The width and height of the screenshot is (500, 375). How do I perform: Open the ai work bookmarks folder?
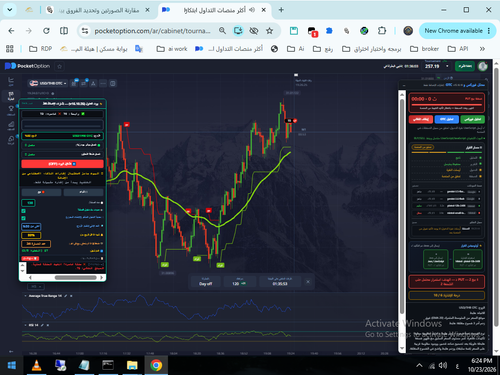point(172,49)
